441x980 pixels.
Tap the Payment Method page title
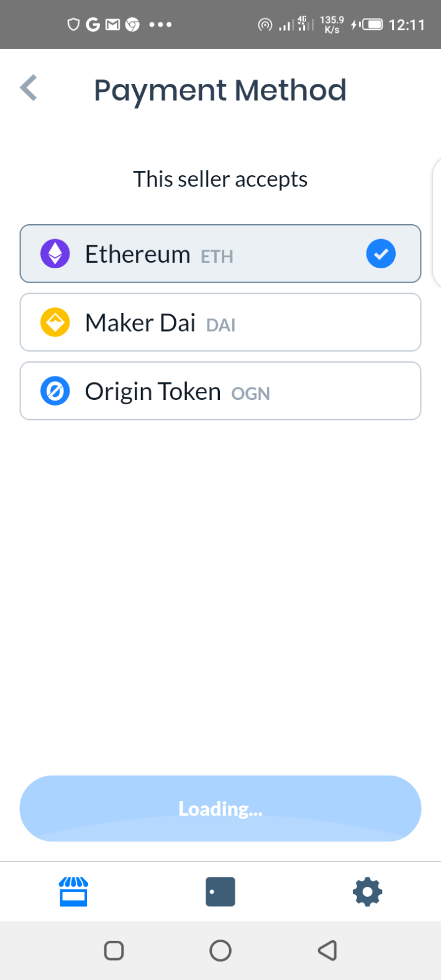pyautogui.click(x=220, y=91)
